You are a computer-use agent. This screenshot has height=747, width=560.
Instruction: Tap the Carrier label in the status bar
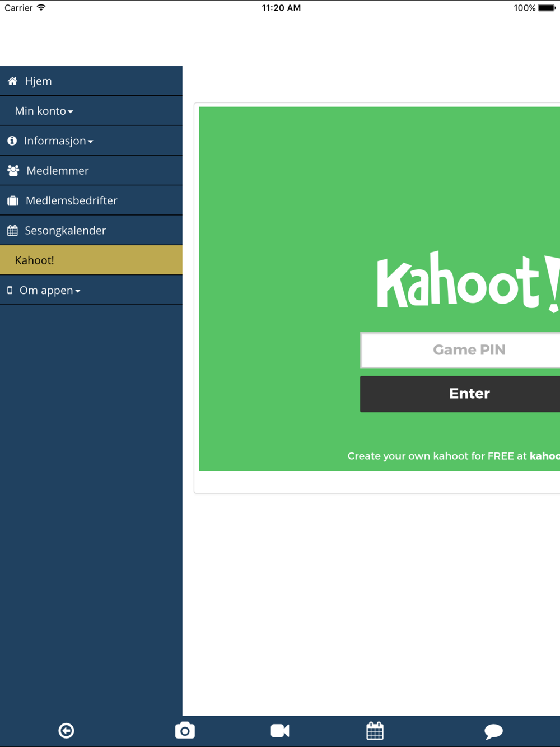18,8
